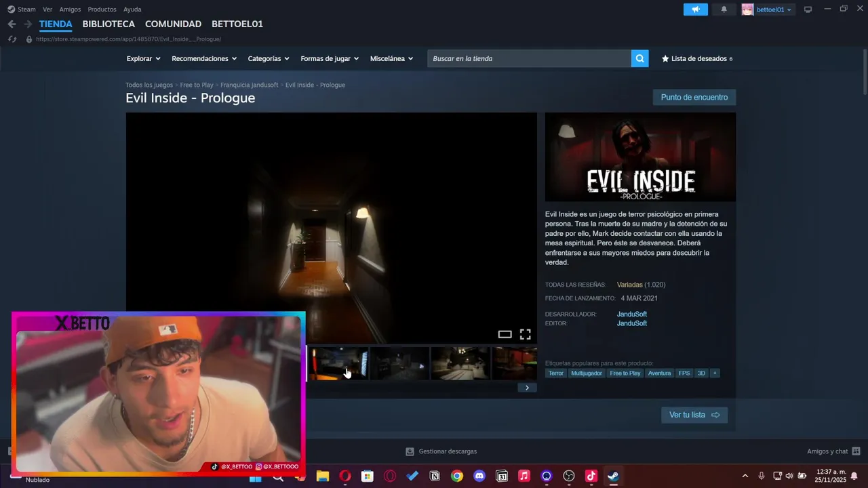Switch video player to theater mode

(505, 334)
